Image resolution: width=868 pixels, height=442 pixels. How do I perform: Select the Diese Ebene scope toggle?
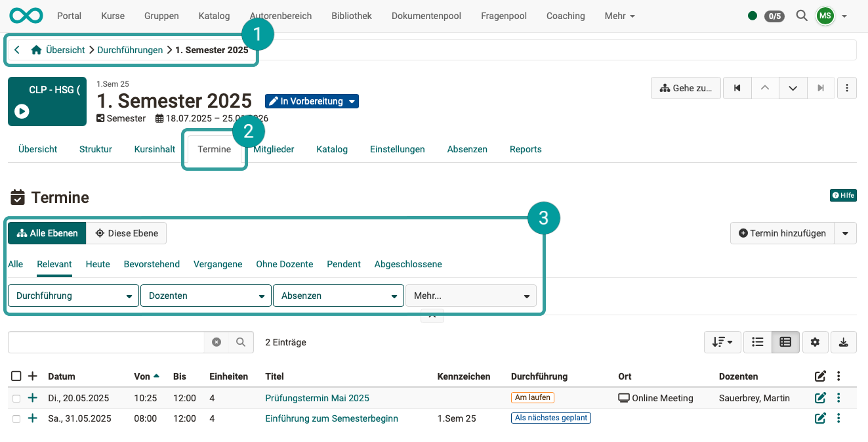126,232
